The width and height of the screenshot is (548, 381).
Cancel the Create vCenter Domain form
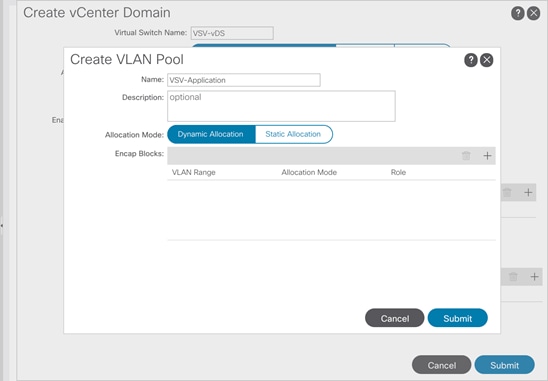point(441,365)
